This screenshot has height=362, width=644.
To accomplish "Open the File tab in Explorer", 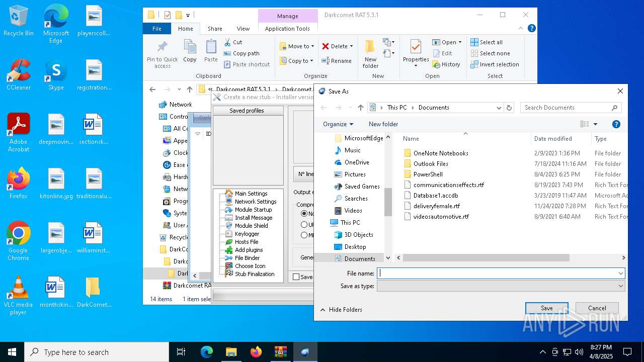I will click(157, 29).
